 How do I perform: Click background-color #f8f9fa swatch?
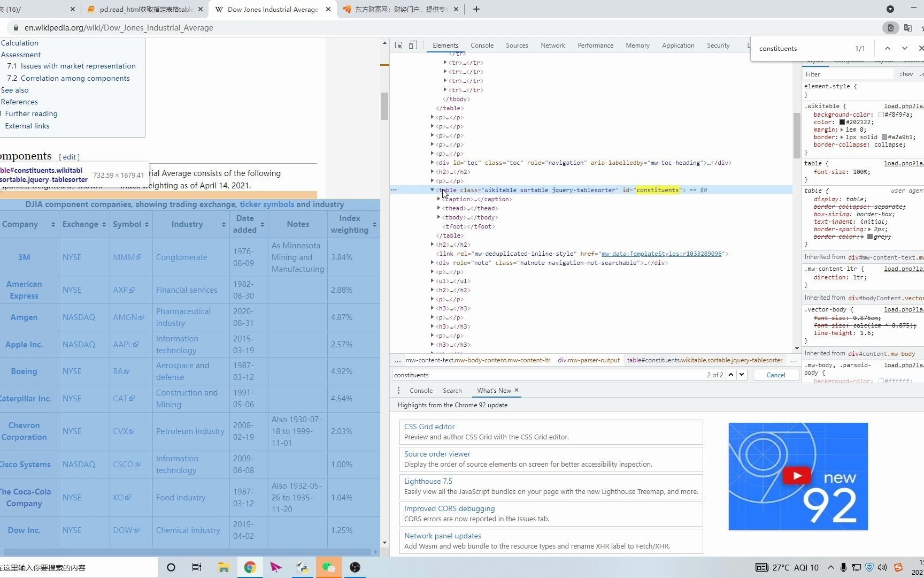[x=881, y=115]
